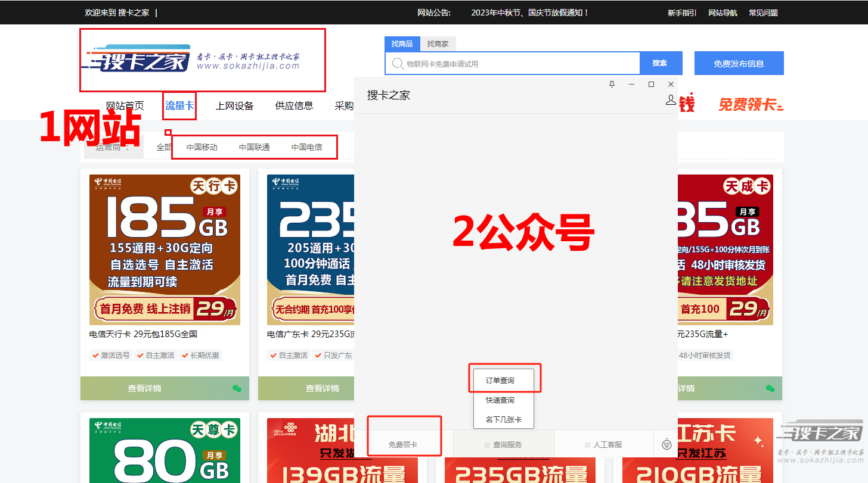Screen dimensions: 868x483
Task: Click the 激活选号 tag
Action: point(111,355)
